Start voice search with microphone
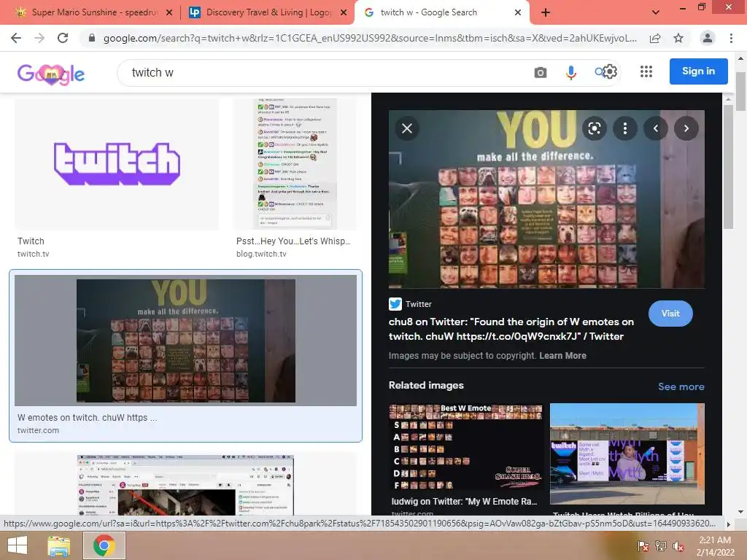This screenshot has width=747, height=560. pyautogui.click(x=570, y=72)
